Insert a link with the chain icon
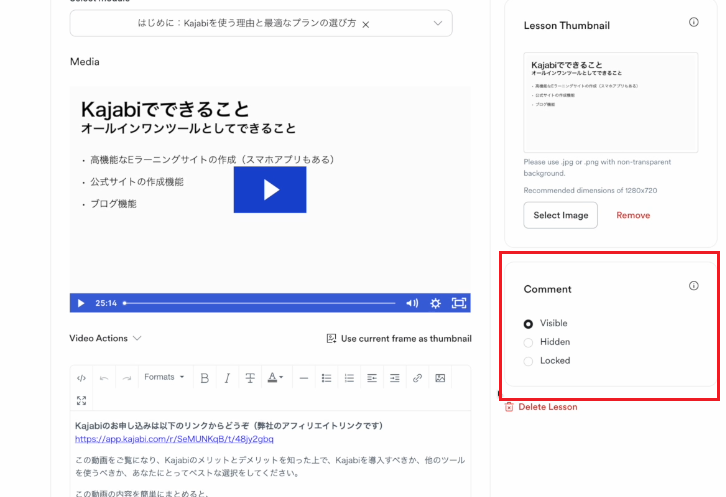726x497 pixels. tap(417, 378)
